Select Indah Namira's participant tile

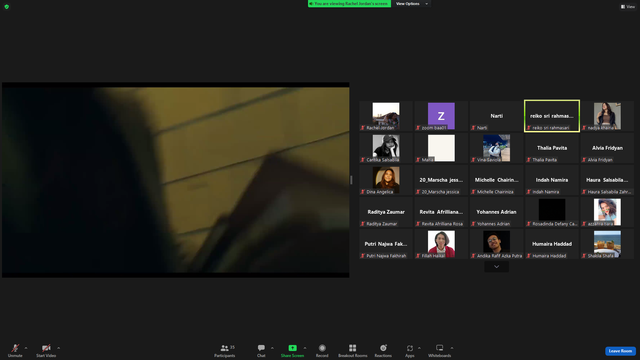[552, 180]
